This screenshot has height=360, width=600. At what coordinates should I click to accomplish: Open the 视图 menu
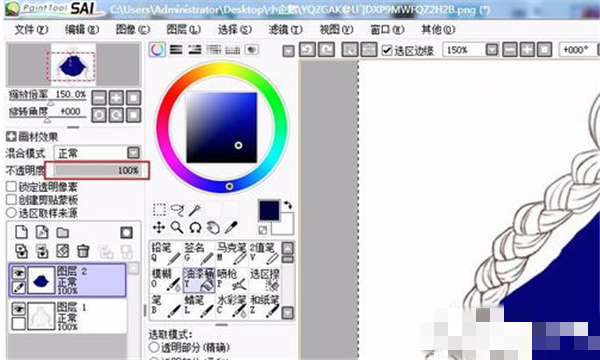click(336, 29)
